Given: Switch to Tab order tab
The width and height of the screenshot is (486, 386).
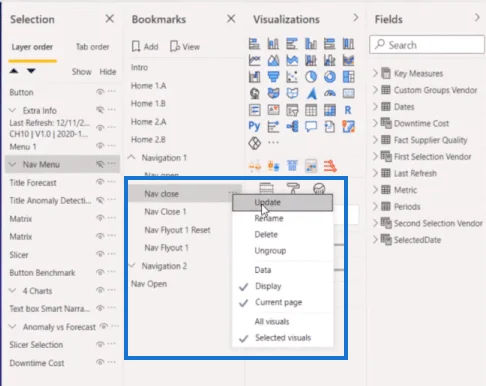Looking at the screenshot, I should pos(92,47).
